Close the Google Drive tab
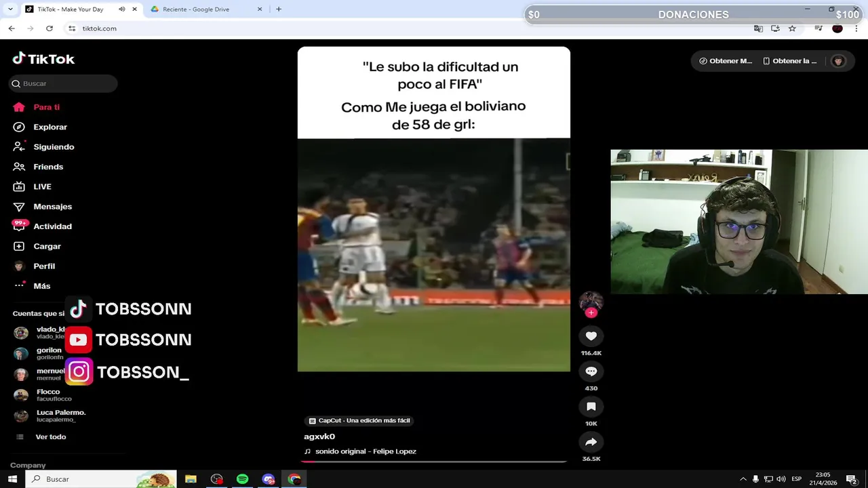 click(x=260, y=9)
